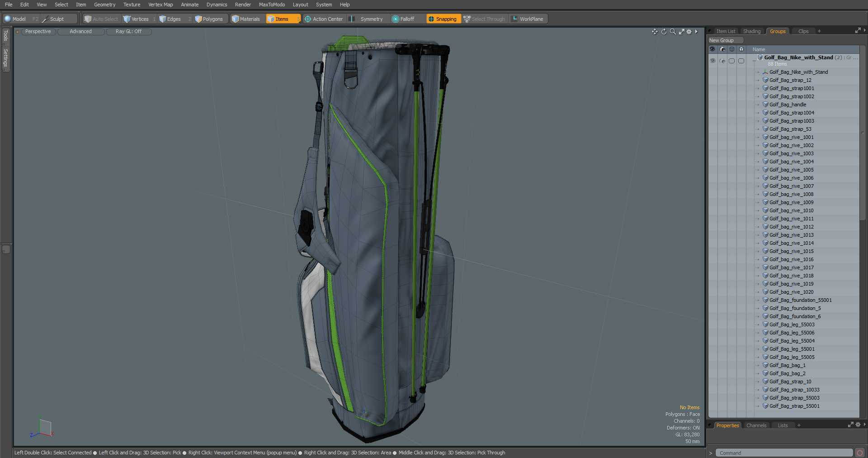Open the Perspective view type dropdown
The height and width of the screenshot is (458, 868).
coord(38,32)
